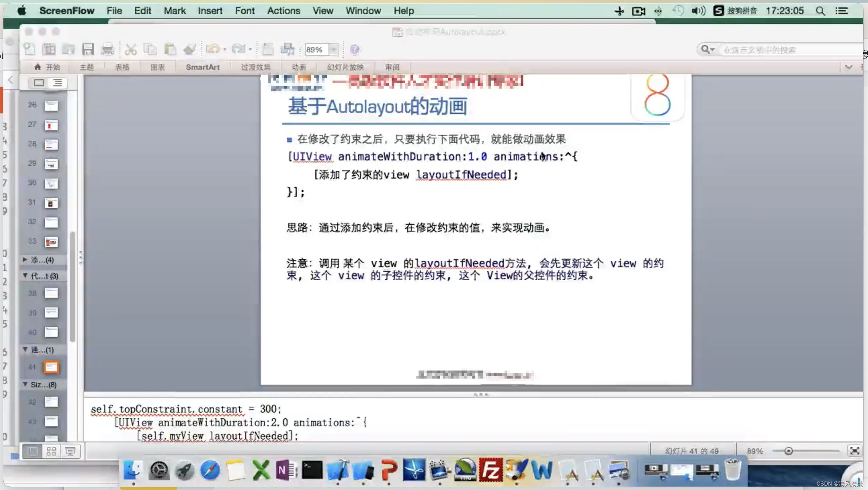
Task: Click the Open file toolbar icon
Action: click(69, 50)
